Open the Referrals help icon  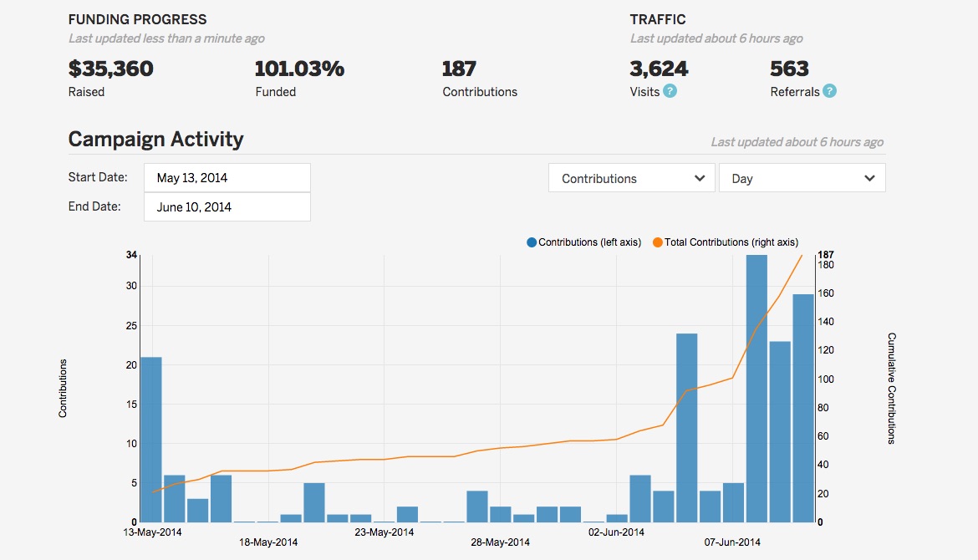[x=829, y=91]
